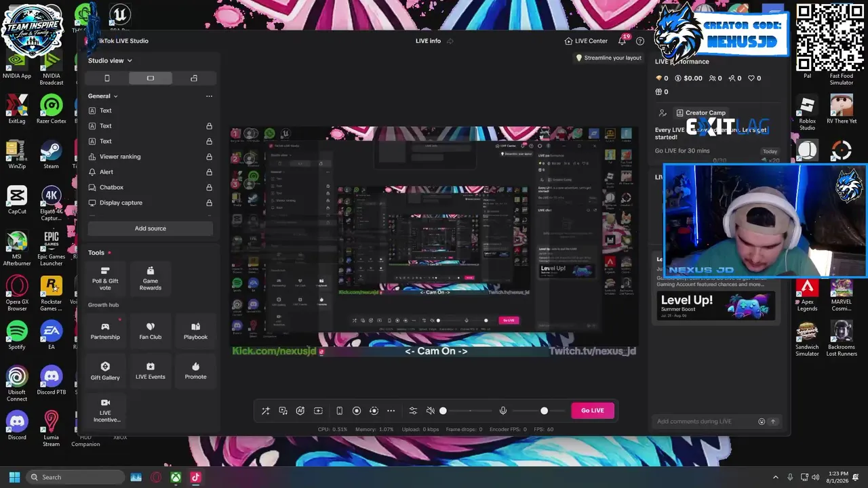Open the Game Rewards tool
Image resolution: width=868 pixels, height=488 pixels.
[x=151, y=279]
